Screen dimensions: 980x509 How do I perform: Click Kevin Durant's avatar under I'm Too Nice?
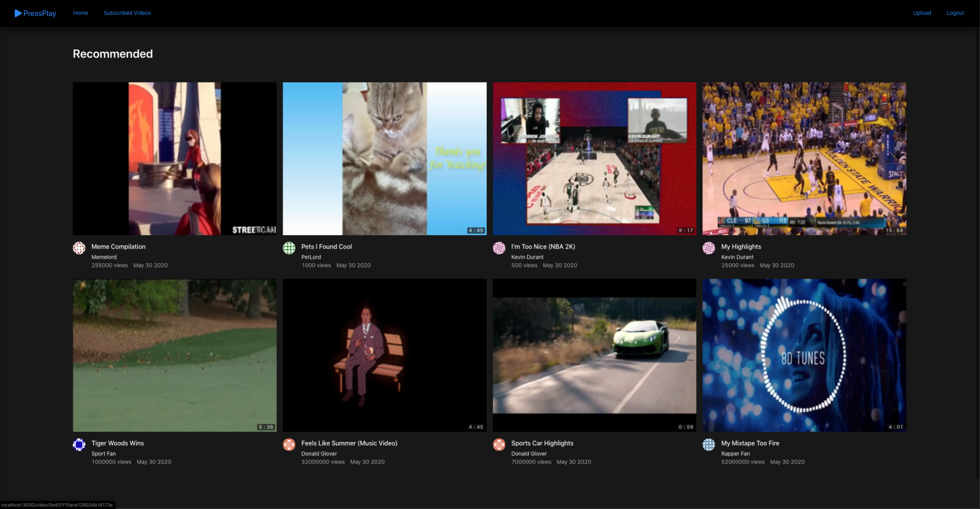(498, 248)
